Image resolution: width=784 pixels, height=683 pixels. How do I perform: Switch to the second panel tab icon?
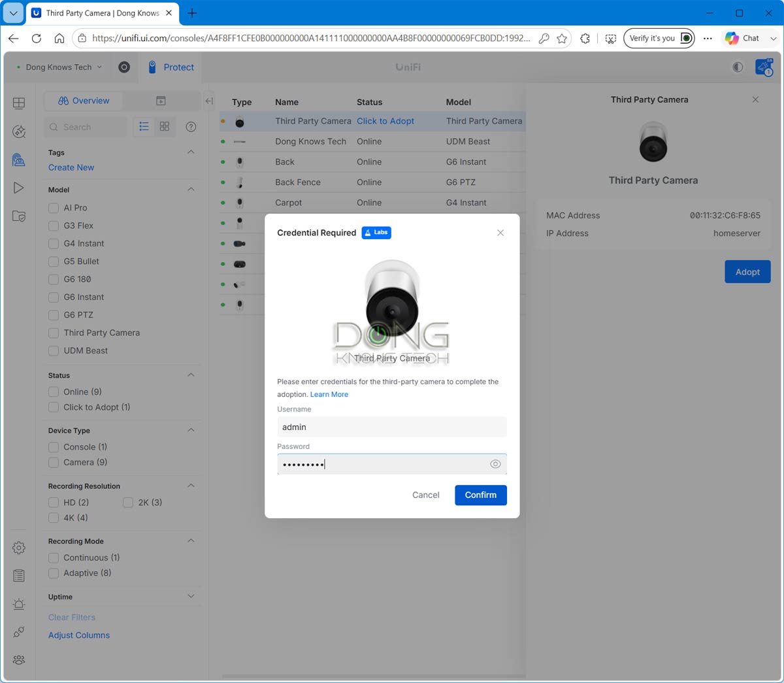coord(161,101)
